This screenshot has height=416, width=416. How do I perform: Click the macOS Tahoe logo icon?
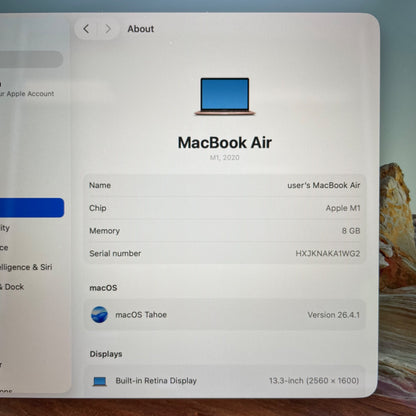click(99, 315)
